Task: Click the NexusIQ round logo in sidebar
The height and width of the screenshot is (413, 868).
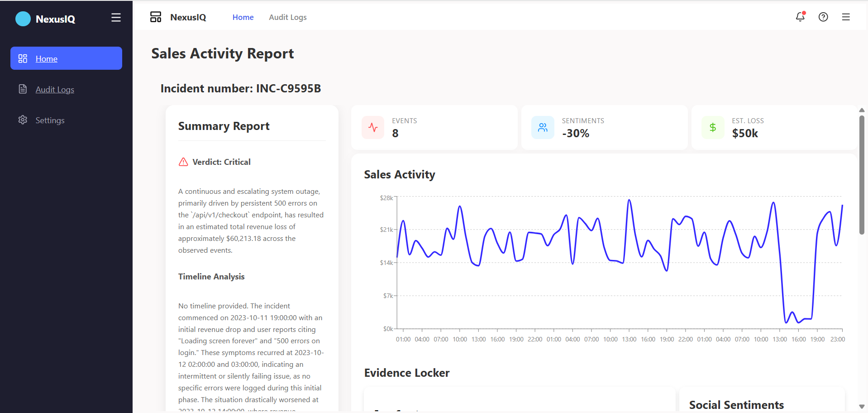Action: click(23, 19)
